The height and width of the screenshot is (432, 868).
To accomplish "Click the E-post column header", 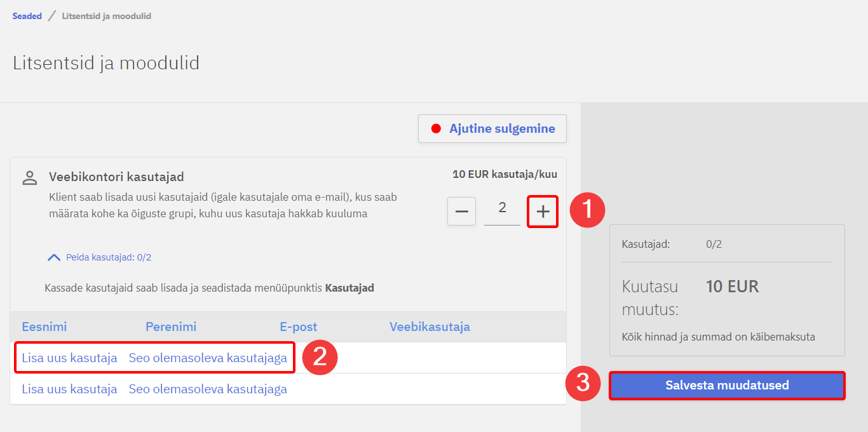I will click(x=298, y=327).
